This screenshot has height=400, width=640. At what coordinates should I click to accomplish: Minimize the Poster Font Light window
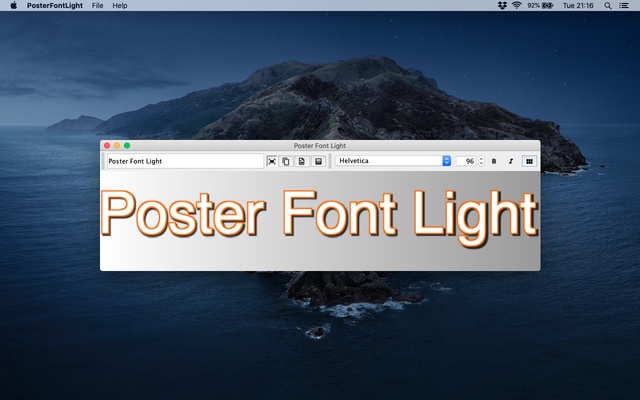click(117, 145)
